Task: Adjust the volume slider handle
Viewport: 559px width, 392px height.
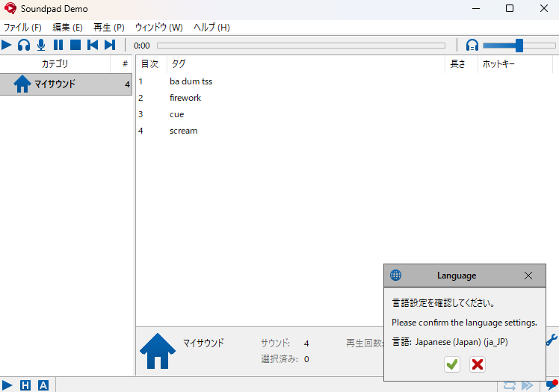Action: click(519, 46)
